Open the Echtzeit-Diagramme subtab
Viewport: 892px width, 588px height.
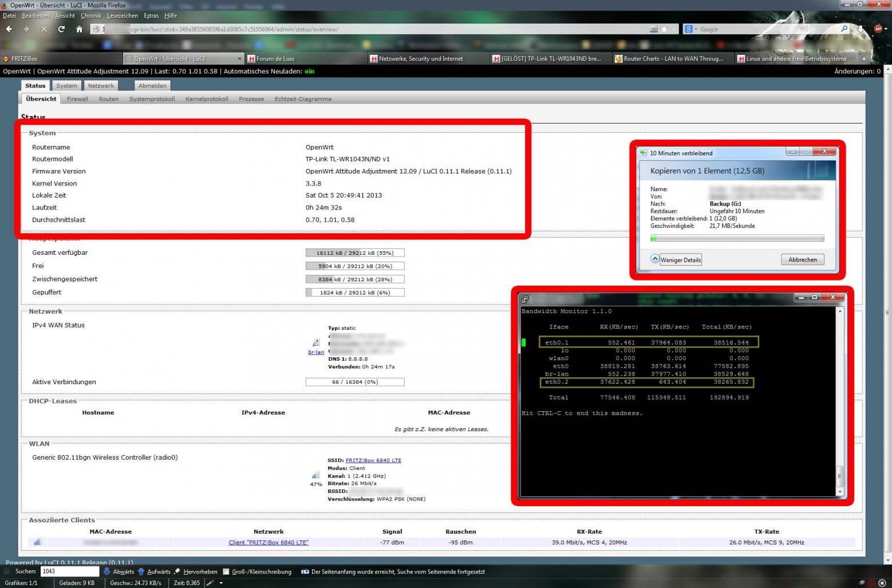tap(303, 99)
